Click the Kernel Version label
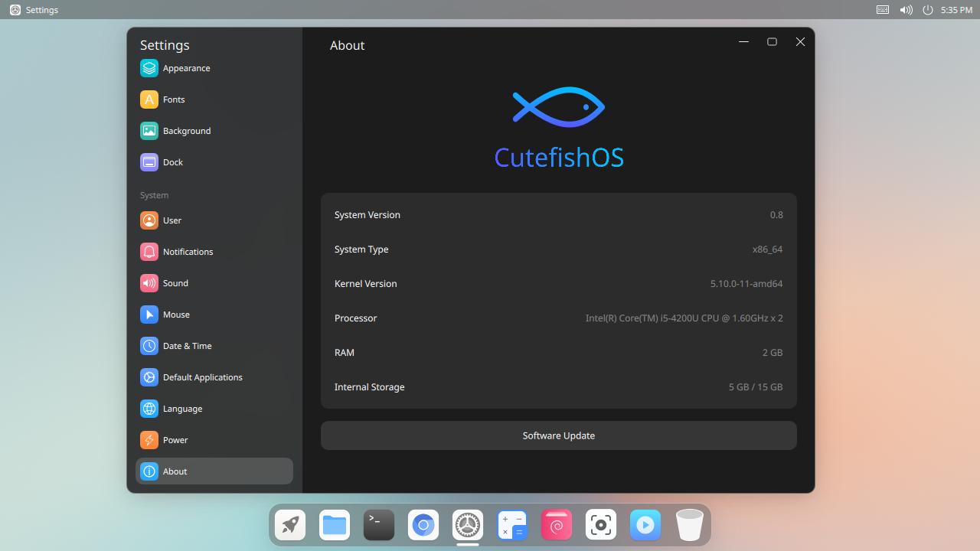Screen dimensions: 980x551 click(x=366, y=284)
